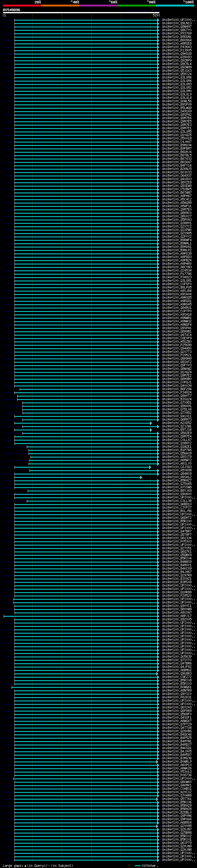Select the UniRef100_B4FY16 label

tap(177, 165)
